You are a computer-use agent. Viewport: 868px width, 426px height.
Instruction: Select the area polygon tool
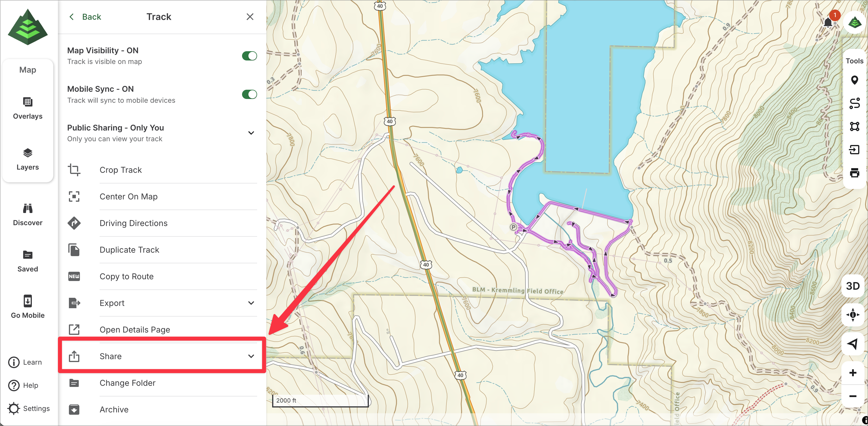pos(854,126)
